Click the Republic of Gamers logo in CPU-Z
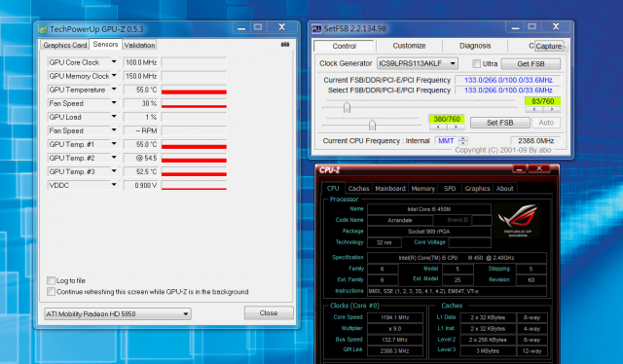623x364 pixels. tap(518, 221)
